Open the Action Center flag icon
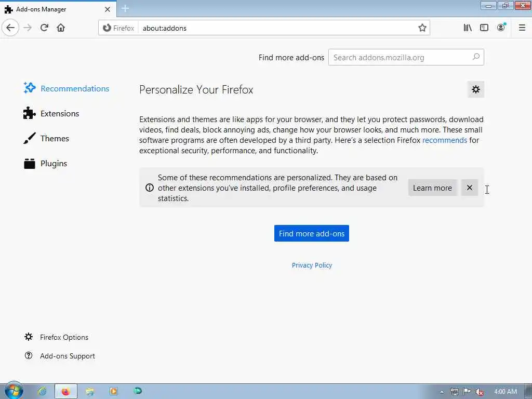This screenshot has width=532, height=399. coord(467,392)
